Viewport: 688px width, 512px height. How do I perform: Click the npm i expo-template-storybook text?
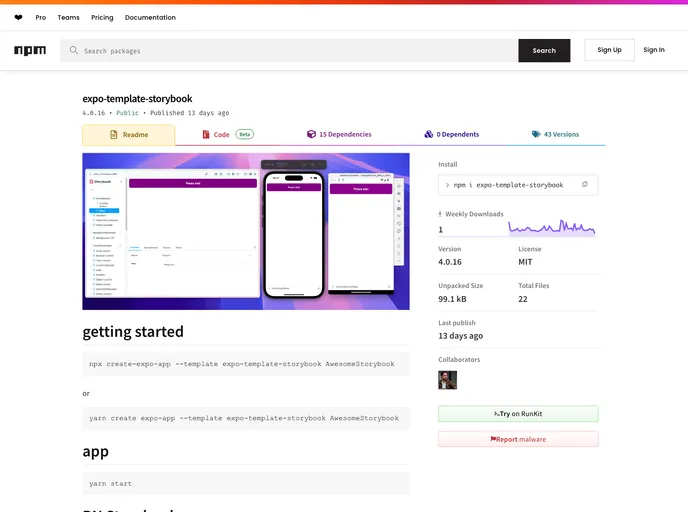pyautogui.click(x=508, y=185)
